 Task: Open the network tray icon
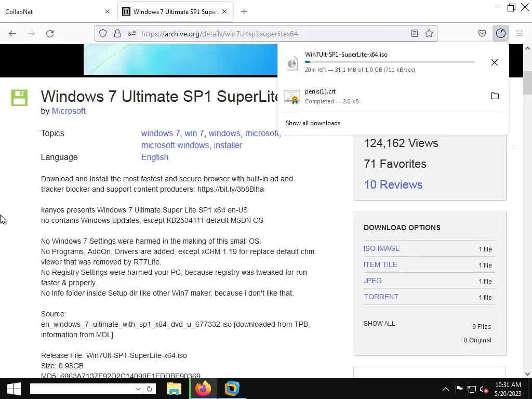472,389
